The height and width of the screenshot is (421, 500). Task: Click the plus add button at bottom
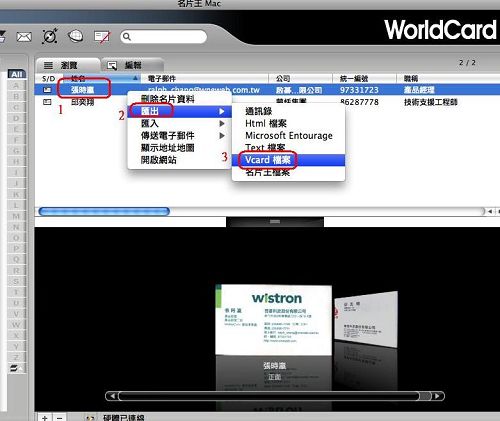point(45,417)
